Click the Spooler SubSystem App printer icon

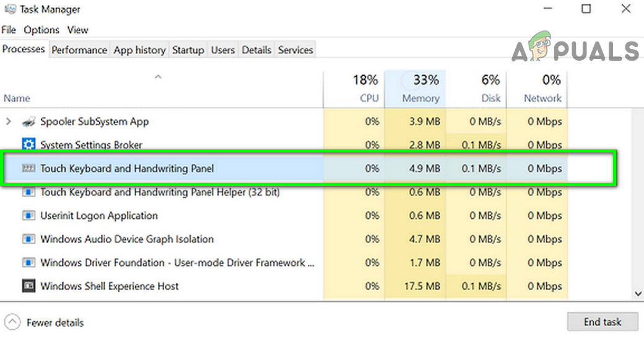pos(28,122)
